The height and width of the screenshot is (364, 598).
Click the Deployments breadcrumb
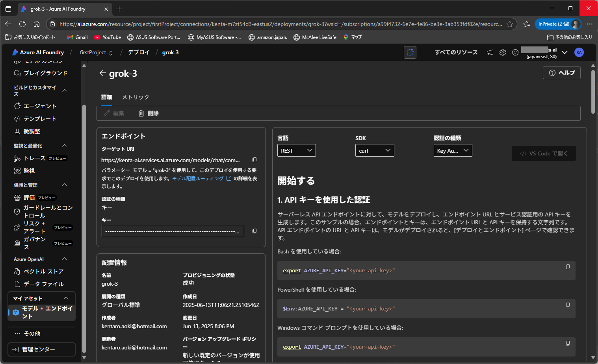tap(139, 52)
